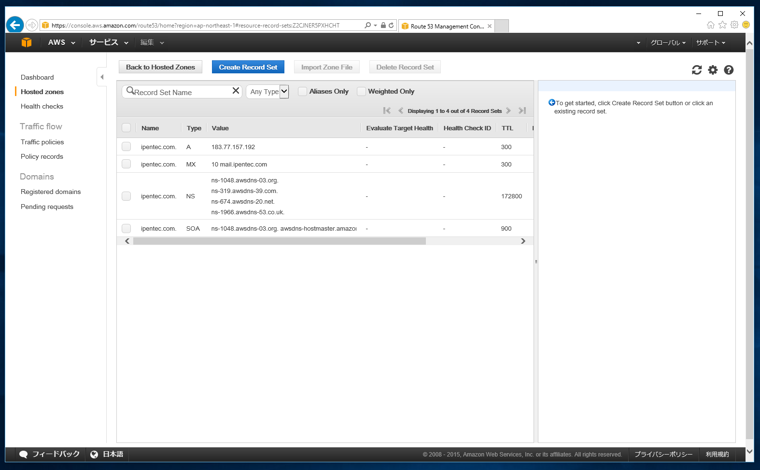This screenshot has height=470, width=760.
Task: Click the AWS cube logo icon
Action: click(x=27, y=42)
